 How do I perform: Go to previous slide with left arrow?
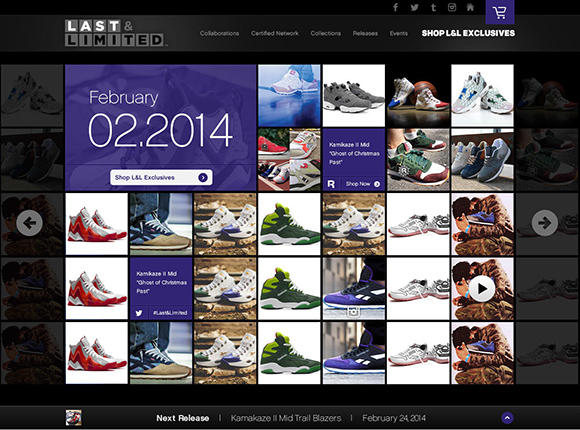click(x=29, y=223)
